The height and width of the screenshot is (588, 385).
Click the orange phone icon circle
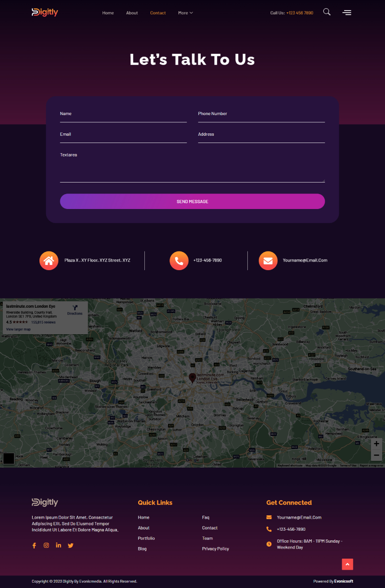[x=179, y=261]
